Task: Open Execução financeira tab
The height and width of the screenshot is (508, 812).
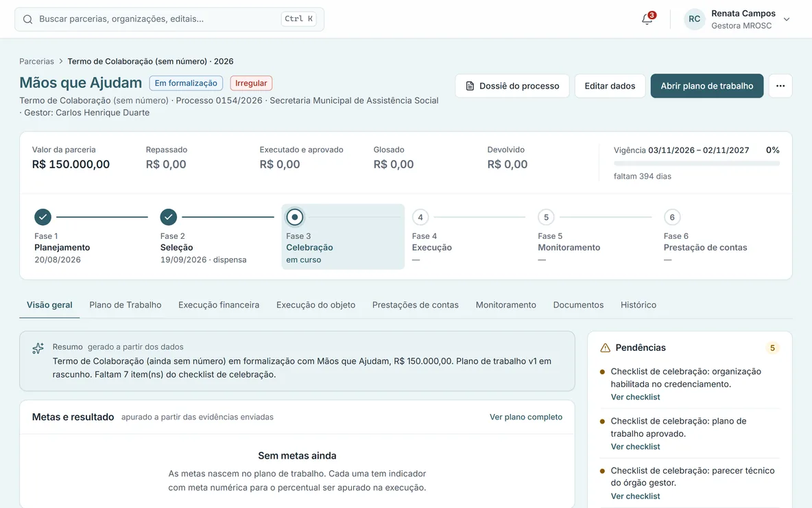Action: tap(219, 305)
